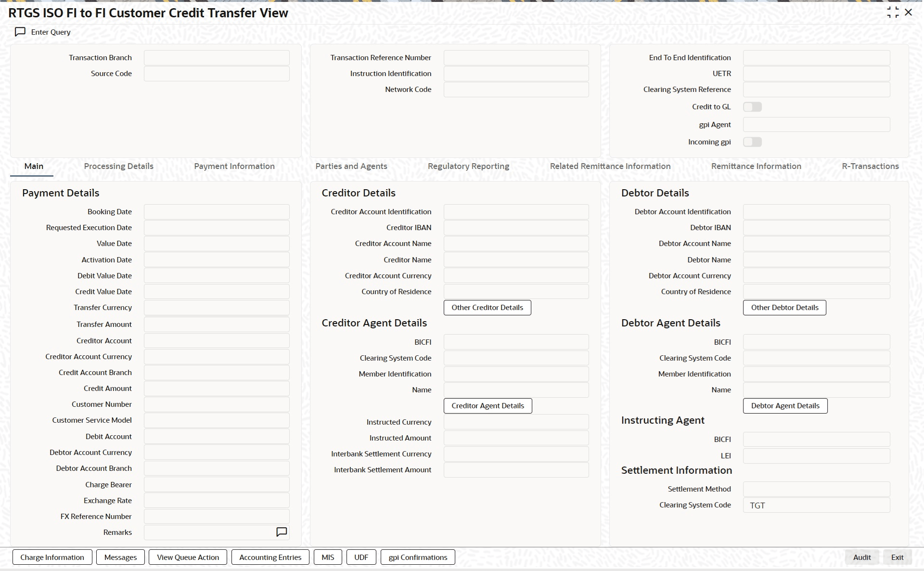Open the Regulatory Reporting tab

point(468,166)
